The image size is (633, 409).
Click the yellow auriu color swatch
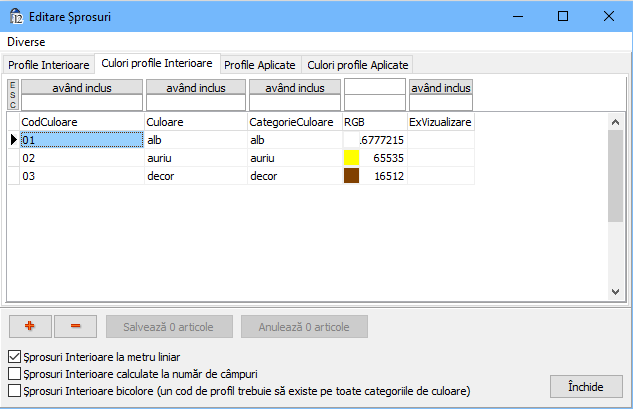tap(351, 158)
